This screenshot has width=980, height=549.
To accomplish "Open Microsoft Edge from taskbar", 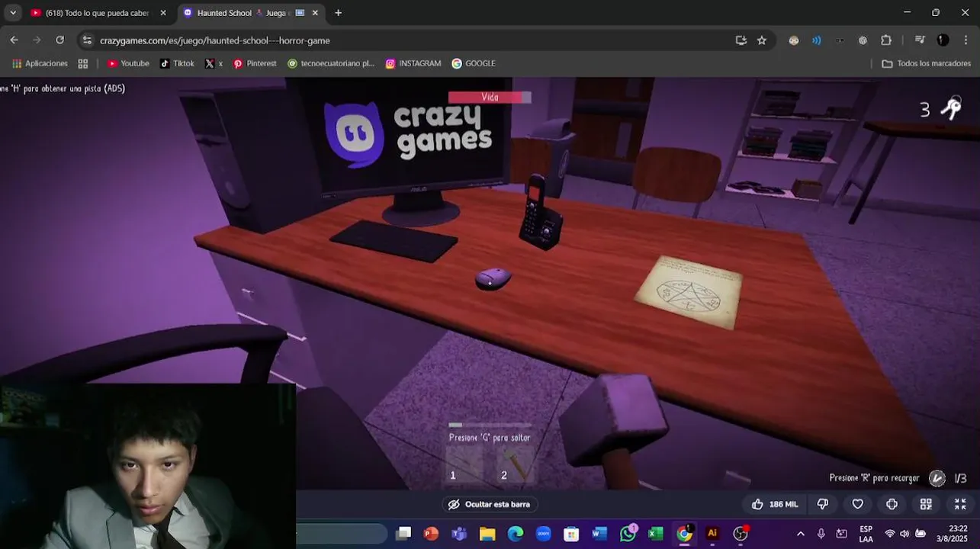I will (x=516, y=534).
